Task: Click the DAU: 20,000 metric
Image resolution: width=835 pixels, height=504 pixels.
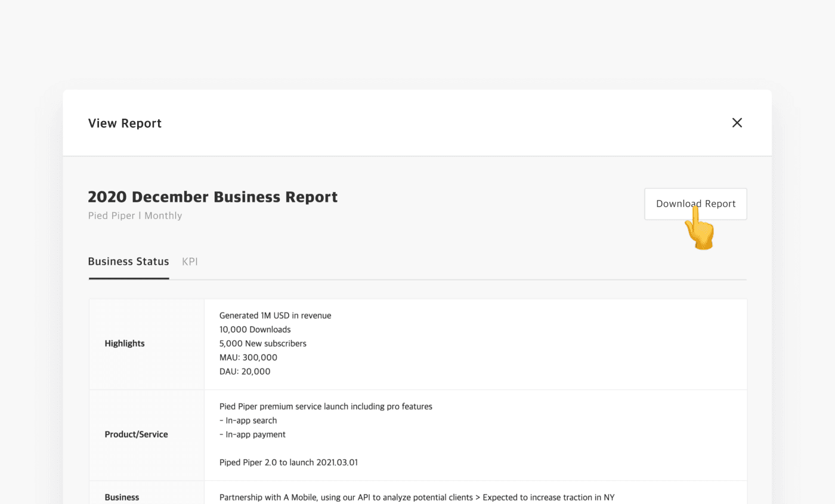Action: pos(245,371)
